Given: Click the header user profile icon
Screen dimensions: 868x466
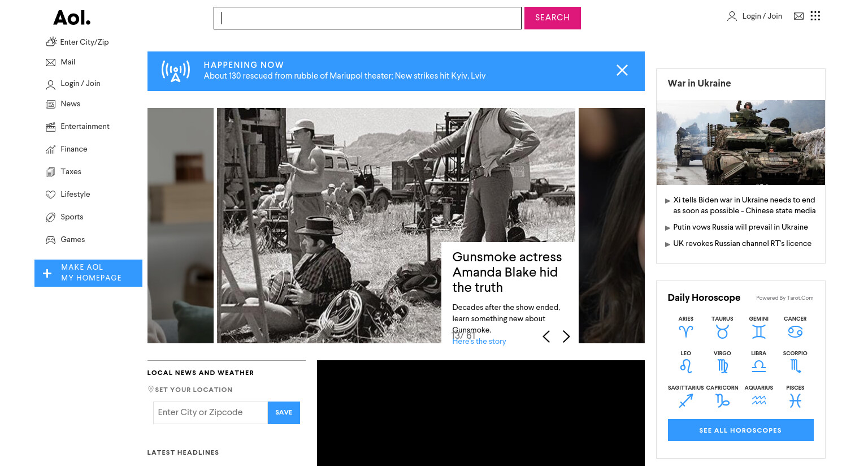Looking at the screenshot, I should (732, 16).
